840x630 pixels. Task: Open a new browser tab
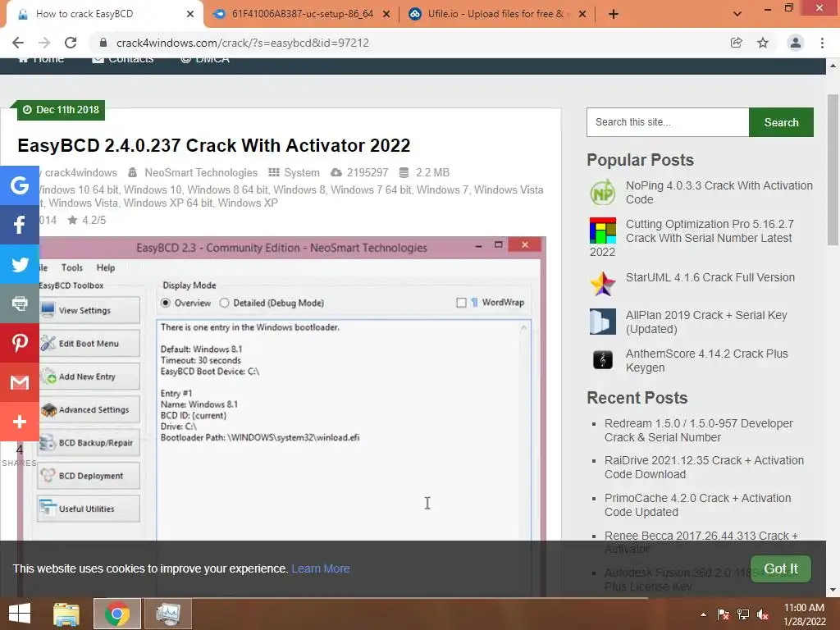point(614,14)
